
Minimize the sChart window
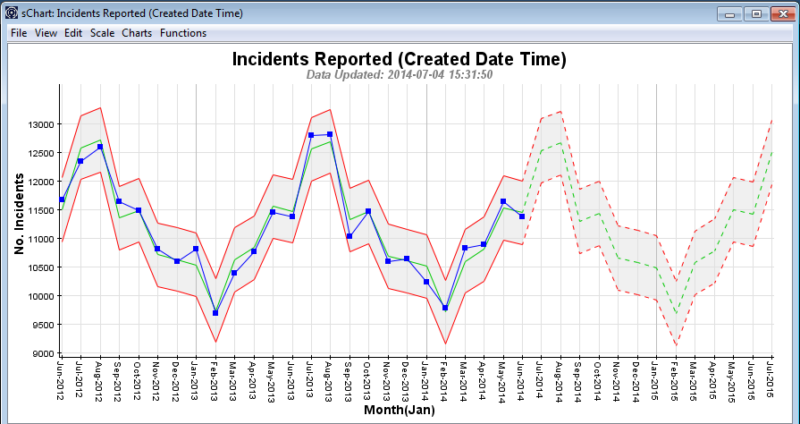click(x=732, y=13)
